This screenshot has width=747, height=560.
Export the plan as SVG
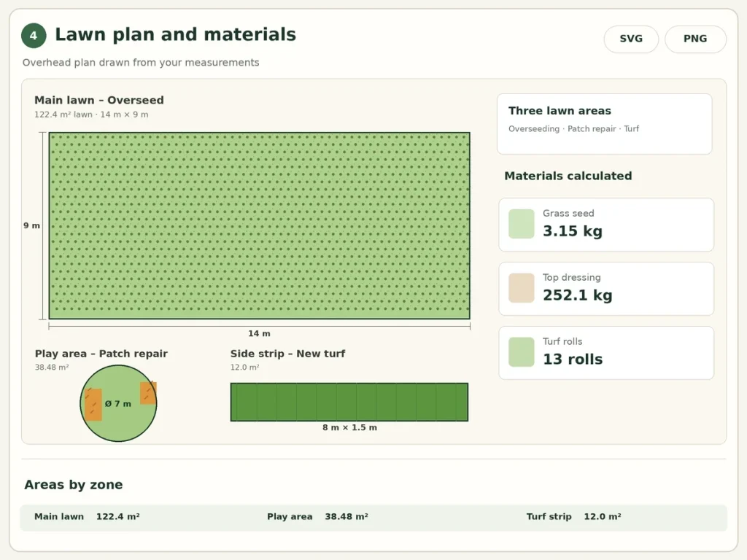[631, 39]
